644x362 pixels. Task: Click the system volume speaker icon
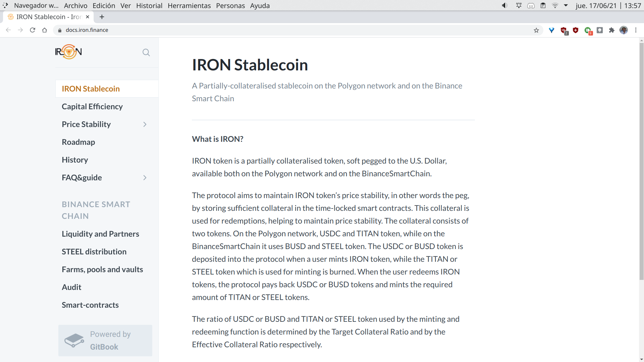[504, 5]
